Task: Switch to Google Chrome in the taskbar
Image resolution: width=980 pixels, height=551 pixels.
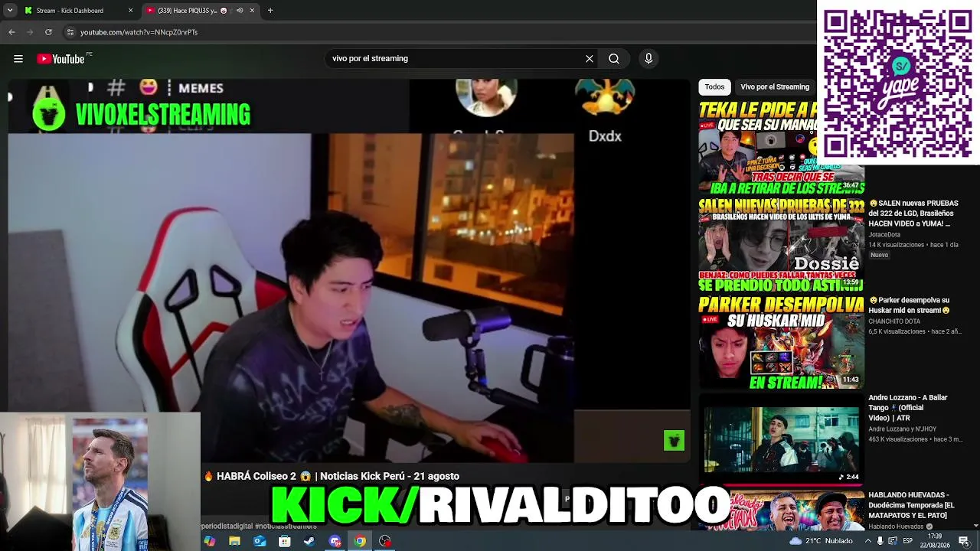Action: pos(360,541)
